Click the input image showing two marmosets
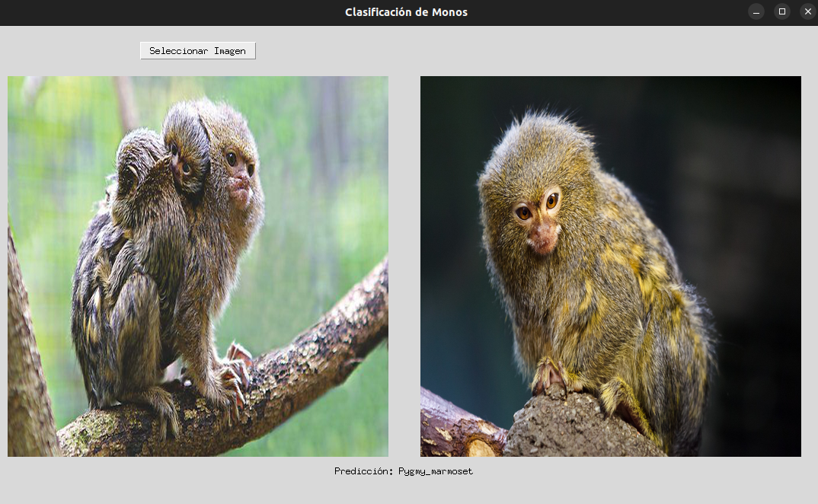Image resolution: width=818 pixels, height=504 pixels. pos(197,266)
